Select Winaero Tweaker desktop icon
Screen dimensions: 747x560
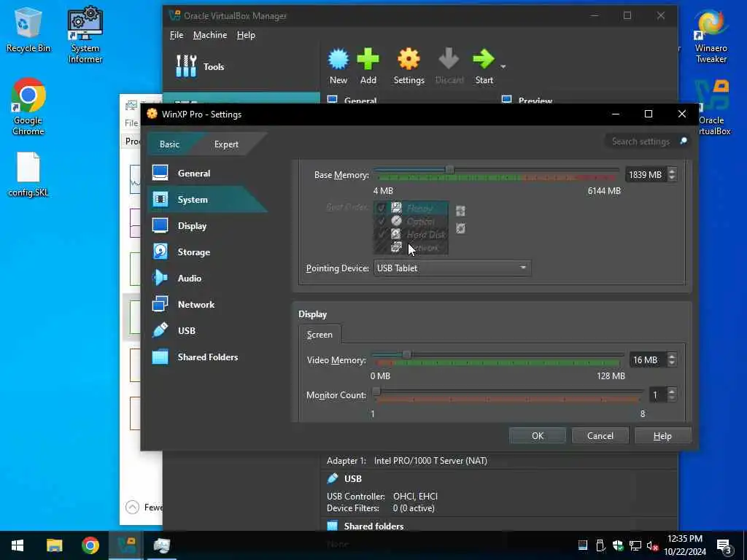711,36
